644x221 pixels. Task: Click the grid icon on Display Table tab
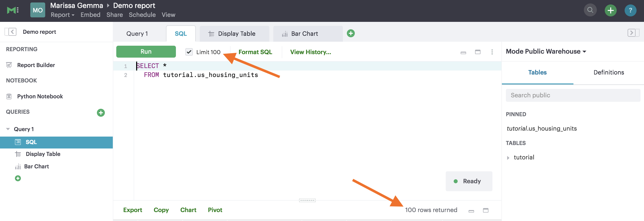click(211, 34)
